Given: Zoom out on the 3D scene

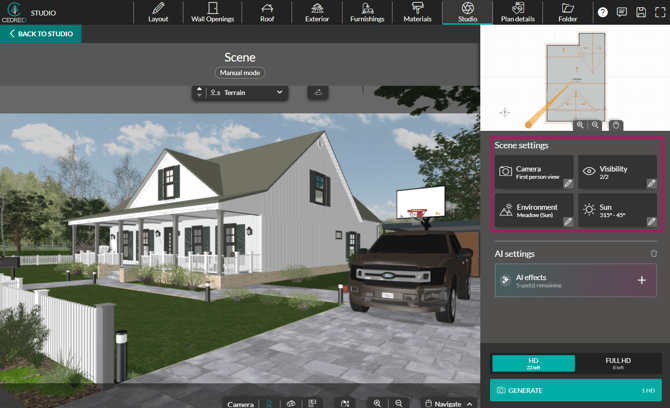Looking at the screenshot, I should pos(399,404).
